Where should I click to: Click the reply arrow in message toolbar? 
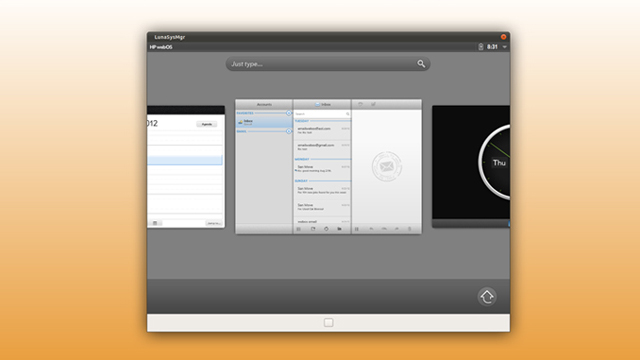pyautogui.click(x=371, y=229)
